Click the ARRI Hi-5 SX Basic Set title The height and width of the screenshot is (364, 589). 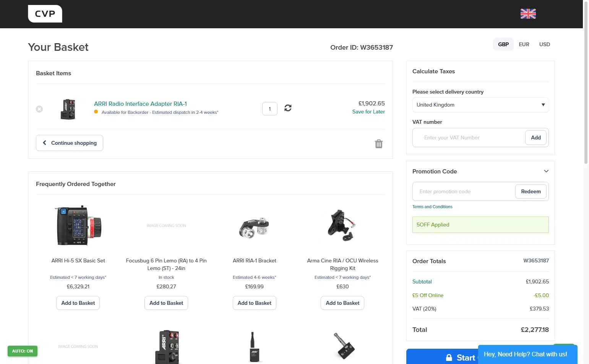(78, 260)
